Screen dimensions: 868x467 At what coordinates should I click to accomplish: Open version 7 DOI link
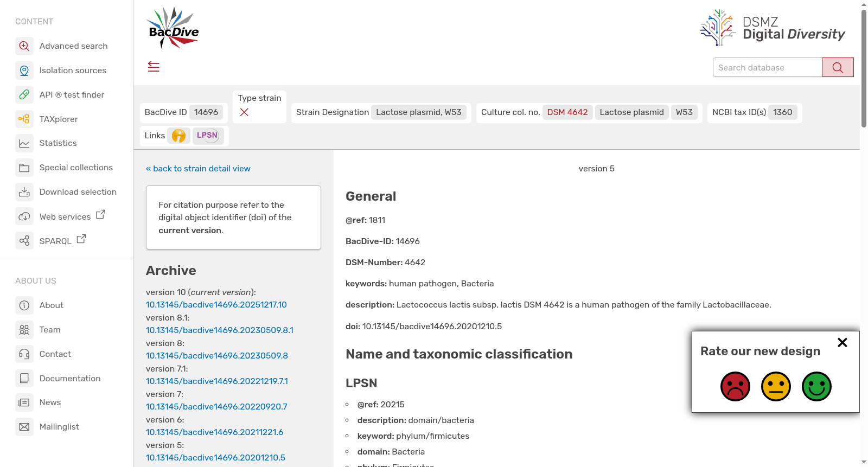pos(216,407)
